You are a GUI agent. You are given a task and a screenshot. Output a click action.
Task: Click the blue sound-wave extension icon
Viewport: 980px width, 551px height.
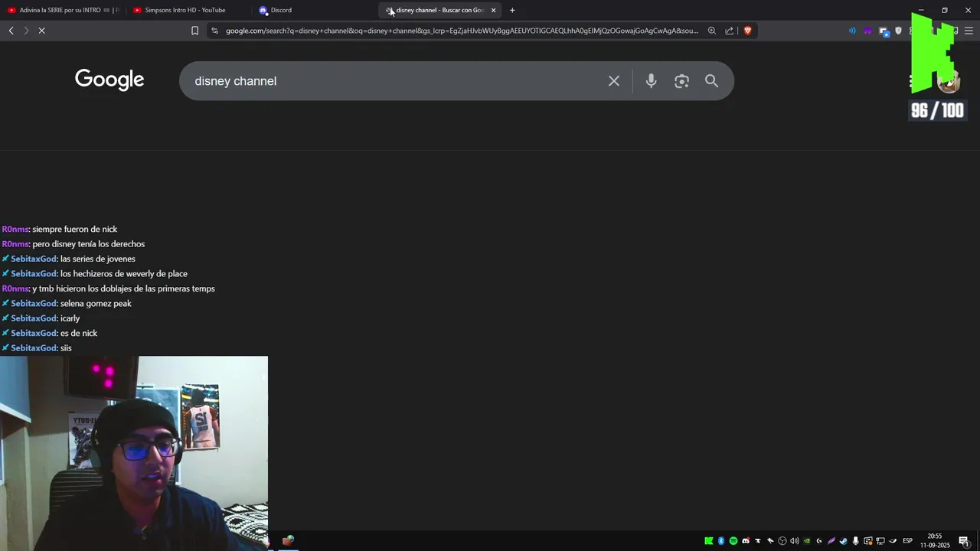[852, 31]
